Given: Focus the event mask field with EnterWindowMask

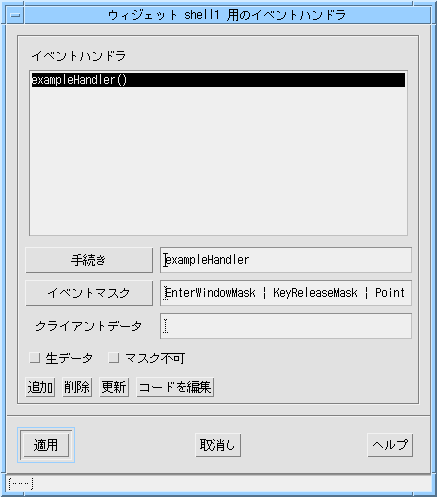Looking at the screenshot, I should click(286, 293).
